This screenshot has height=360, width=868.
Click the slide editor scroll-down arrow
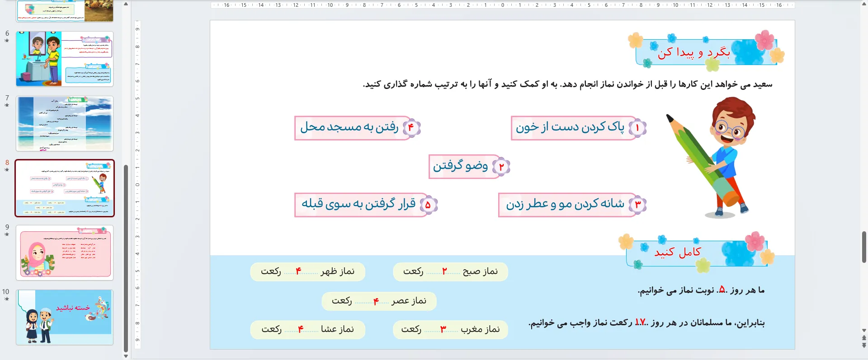pyautogui.click(x=864, y=331)
